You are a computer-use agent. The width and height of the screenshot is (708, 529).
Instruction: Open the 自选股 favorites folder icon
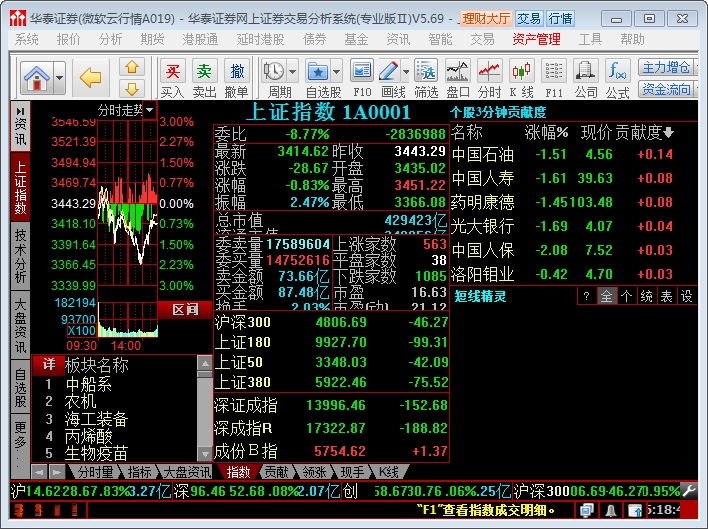click(318, 71)
